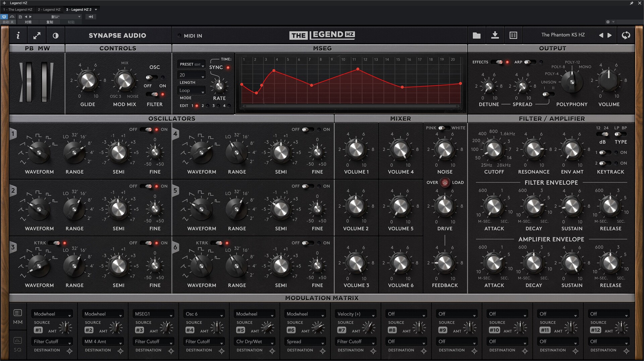Toggle oscillator 3 KTRK switch

(54, 243)
